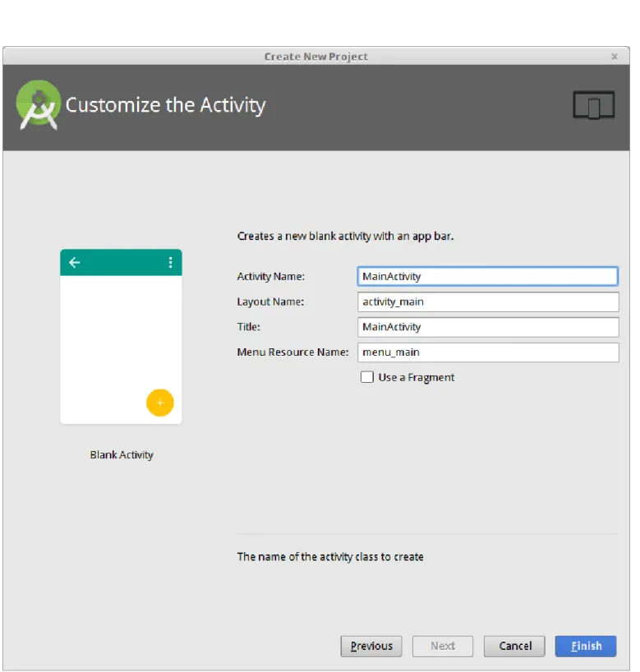Click the phone and tablet form factor icon
The height and width of the screenshot is (672, 640).
pos(594,105)
